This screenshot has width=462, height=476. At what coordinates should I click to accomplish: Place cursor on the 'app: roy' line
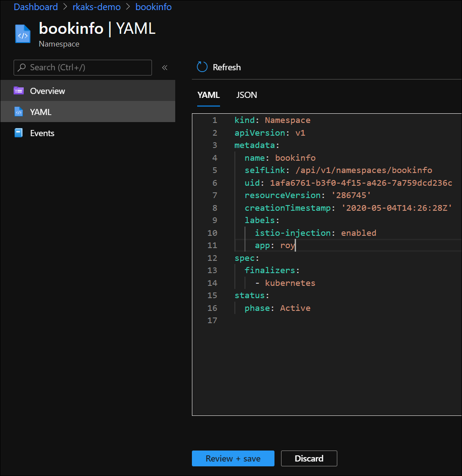(275, 245)
